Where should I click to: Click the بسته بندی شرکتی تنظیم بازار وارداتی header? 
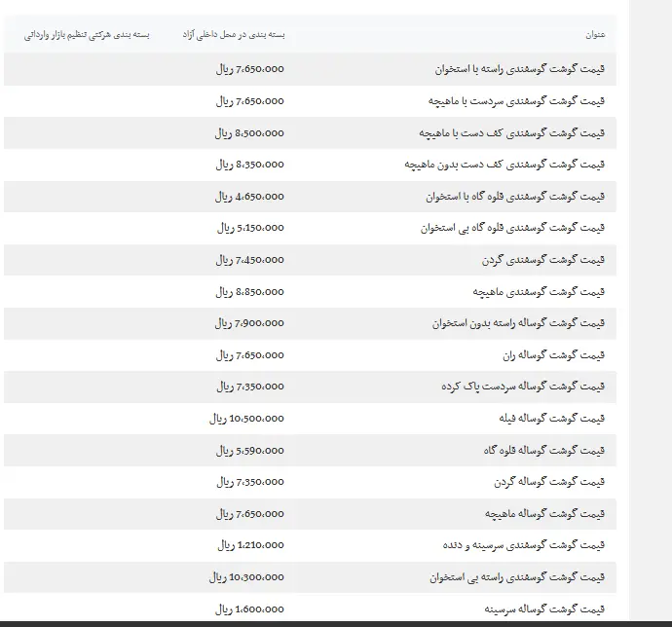[87, 35]
